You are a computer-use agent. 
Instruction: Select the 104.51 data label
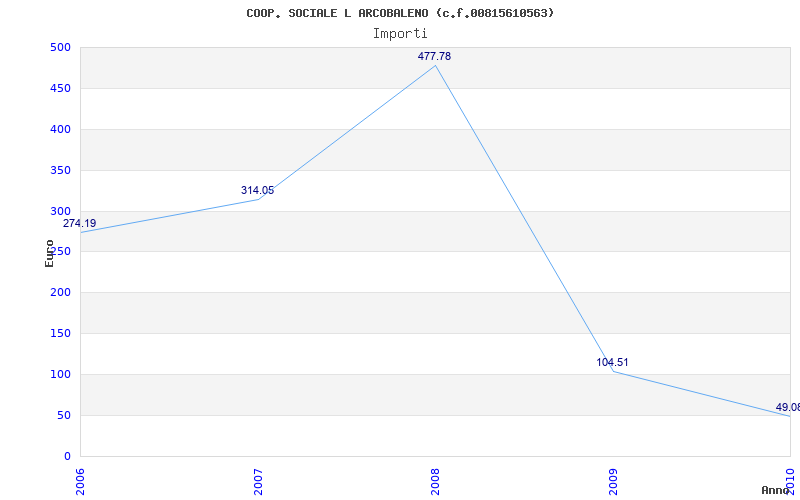coord(612,363)
